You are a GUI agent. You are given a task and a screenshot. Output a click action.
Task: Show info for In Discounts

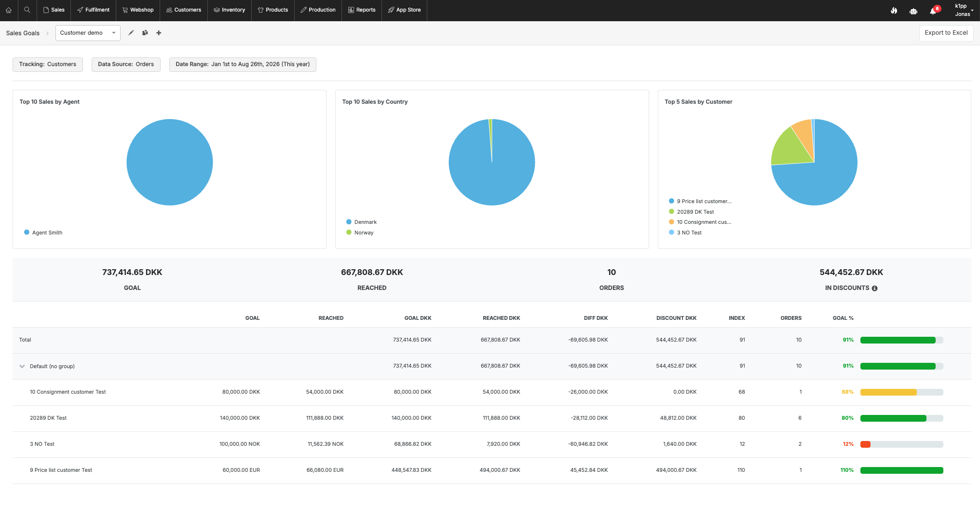pyautogui.click(x=874, y=288)
